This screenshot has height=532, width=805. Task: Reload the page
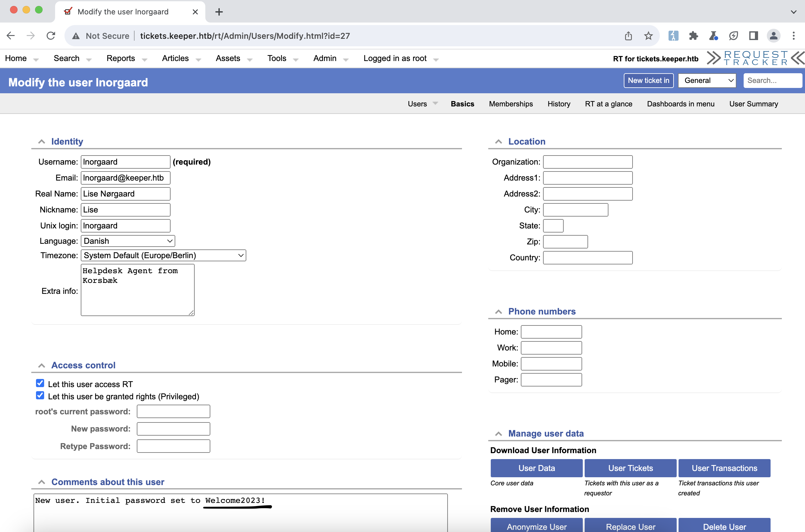coord(51,36)
